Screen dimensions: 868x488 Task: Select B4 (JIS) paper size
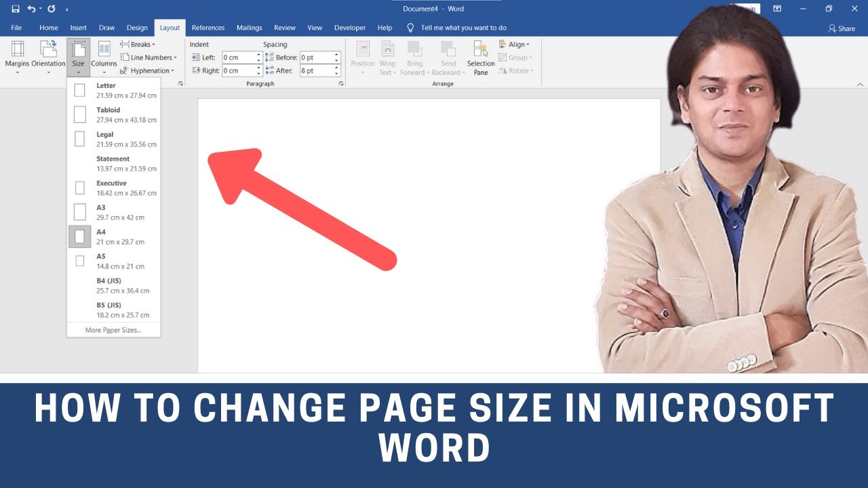click(x=114, y=285)
